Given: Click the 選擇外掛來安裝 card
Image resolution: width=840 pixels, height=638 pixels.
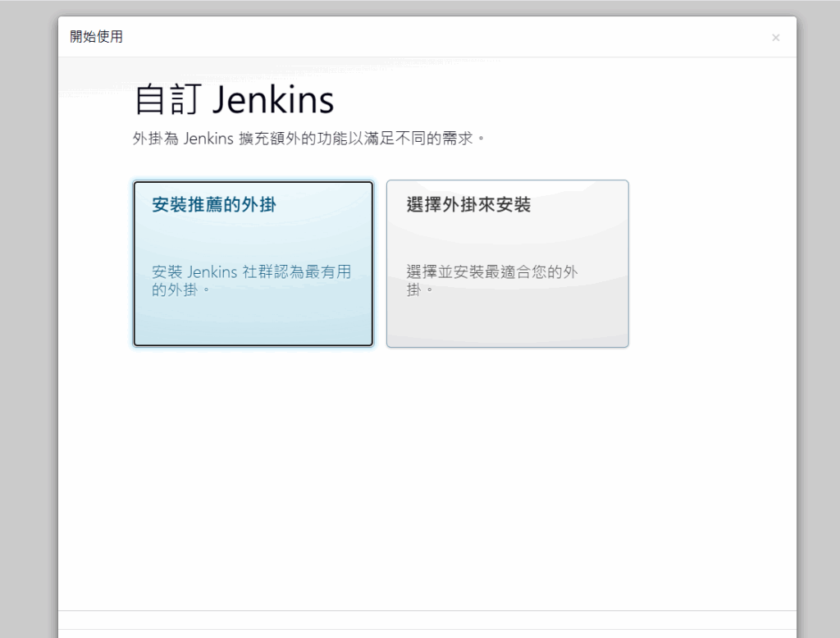Looking at the screenshot, I should (x=507, y=263).
